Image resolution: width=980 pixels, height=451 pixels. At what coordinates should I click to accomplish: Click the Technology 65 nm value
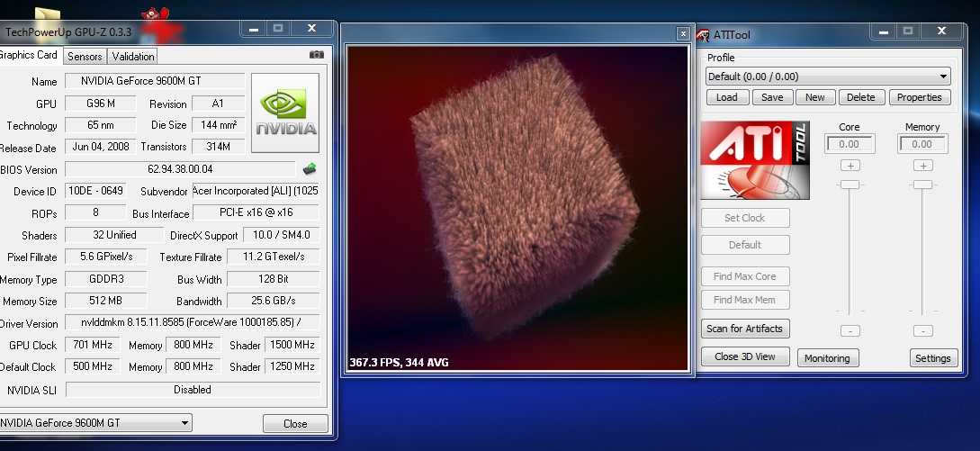[100, 125]
